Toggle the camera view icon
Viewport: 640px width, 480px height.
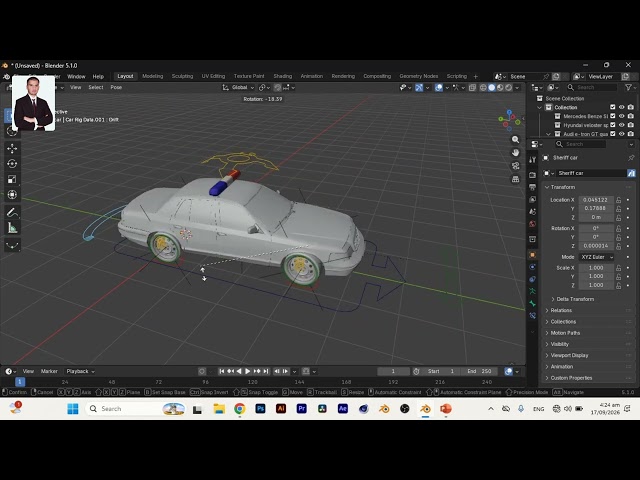point(516,166)
